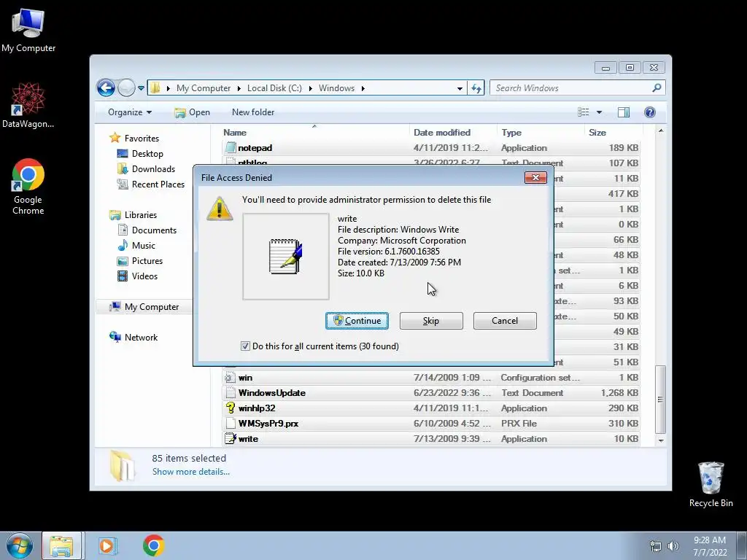Viewport: 747px width, 560px height.
Task: Open the view options dropdown arrow
Action: [x=599, y=112]
